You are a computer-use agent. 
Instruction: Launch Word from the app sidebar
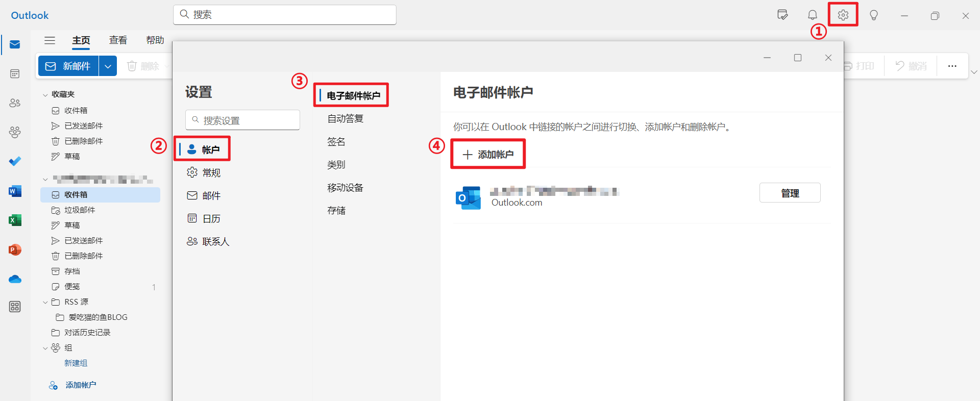coord(15,191)
